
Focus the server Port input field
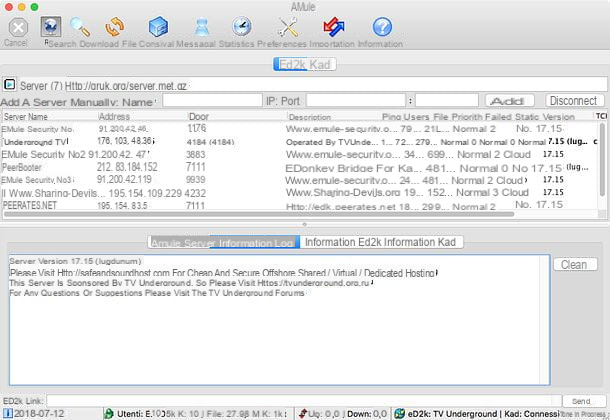[x=447, y=101]
